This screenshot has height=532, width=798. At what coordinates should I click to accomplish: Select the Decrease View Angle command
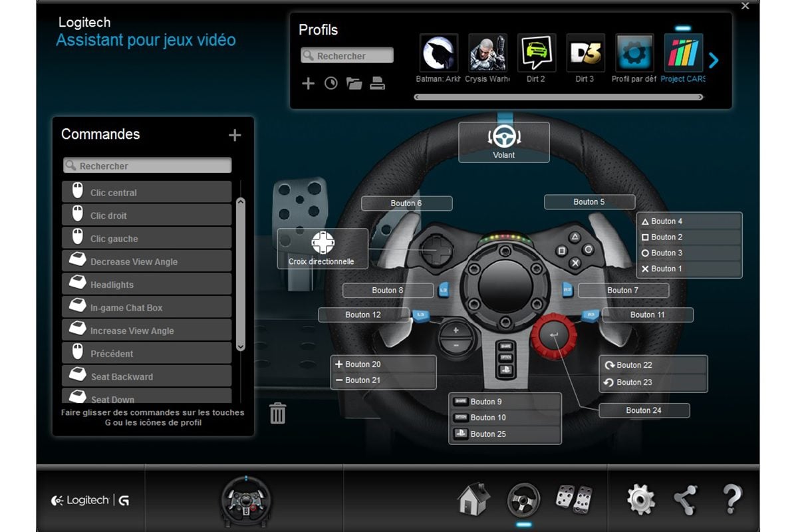pyautogui.click(x=147, y=261)
